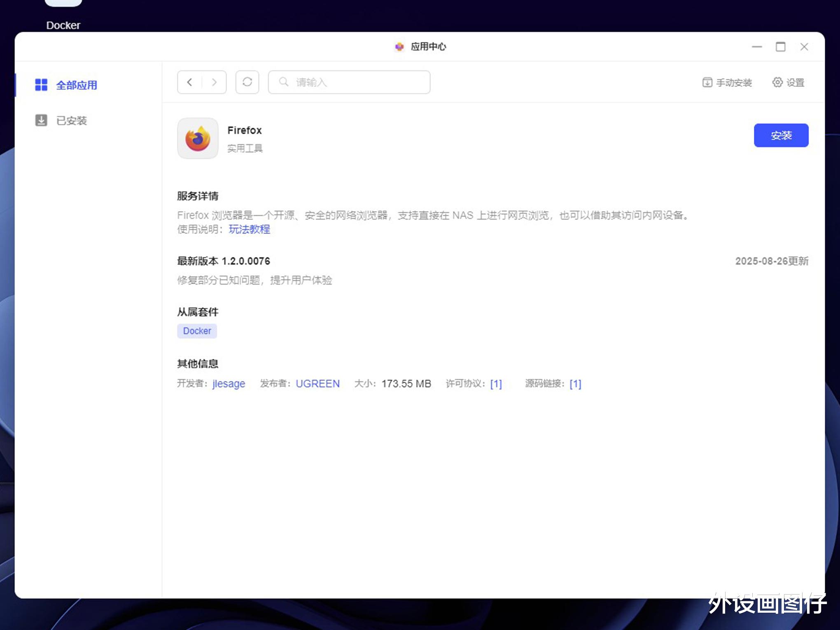
Task: Open the license agreement [1] link
Action: point(496,384)
